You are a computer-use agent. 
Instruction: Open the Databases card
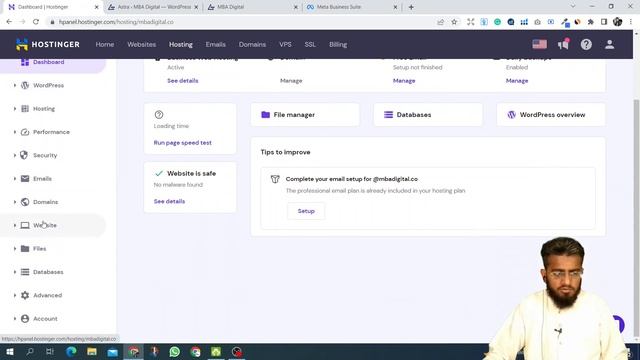[x=428, y=115]
